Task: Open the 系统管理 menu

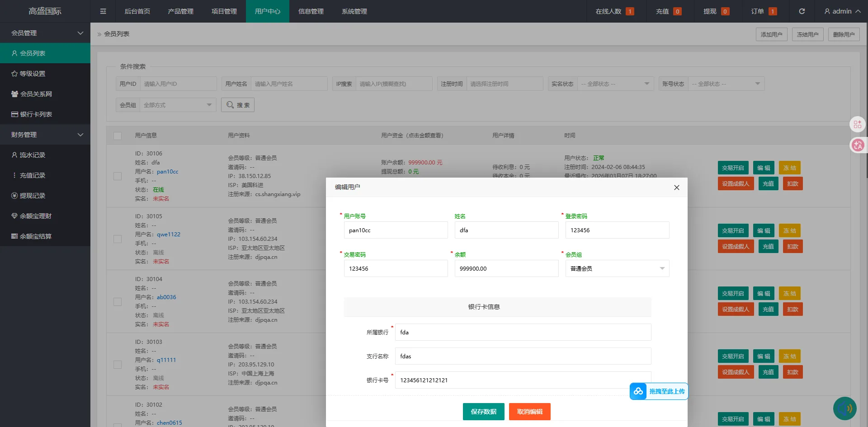Action: tap(354, 11)
